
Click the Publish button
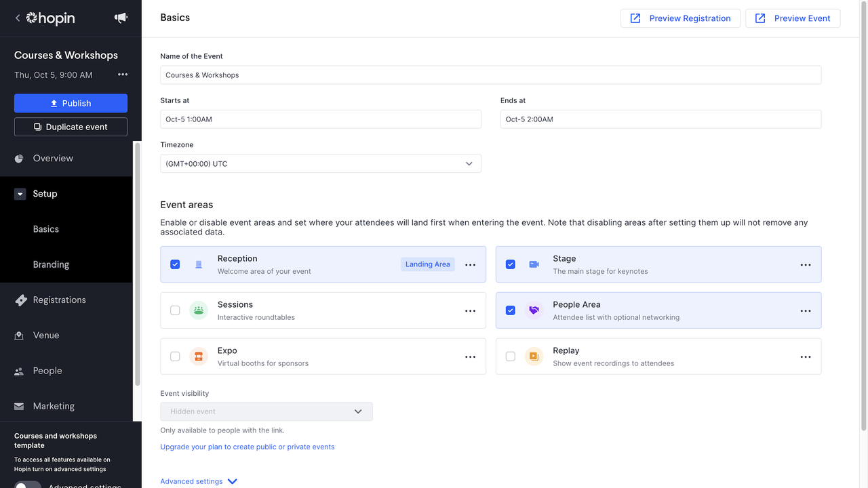pyautogui.click(x=71, y=103)
